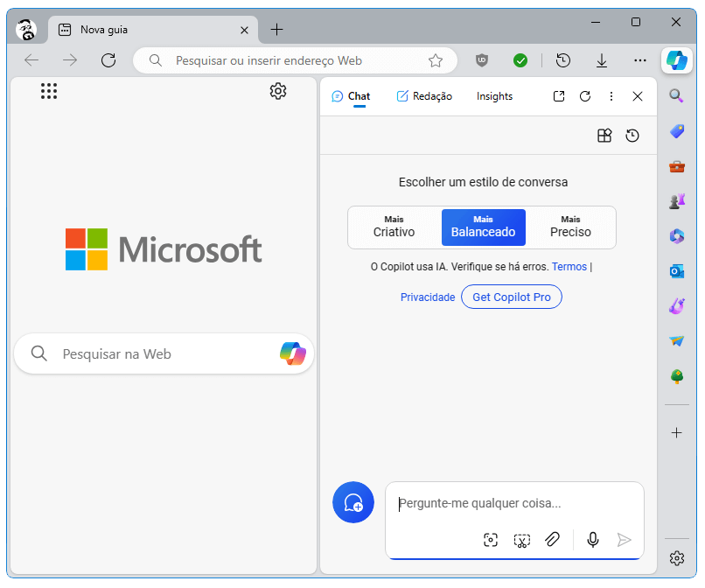
Task: Open the paper plane Drop icon
Action: [677, 341]
